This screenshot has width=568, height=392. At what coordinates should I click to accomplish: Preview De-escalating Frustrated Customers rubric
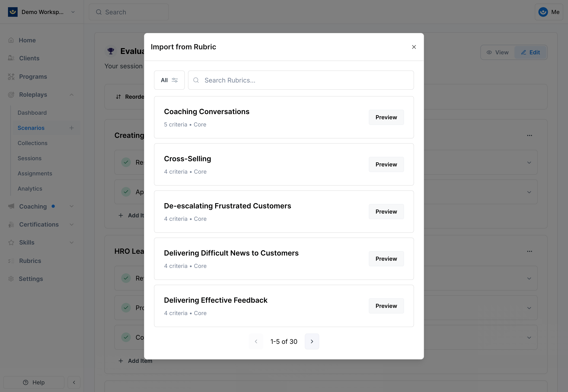386,211
